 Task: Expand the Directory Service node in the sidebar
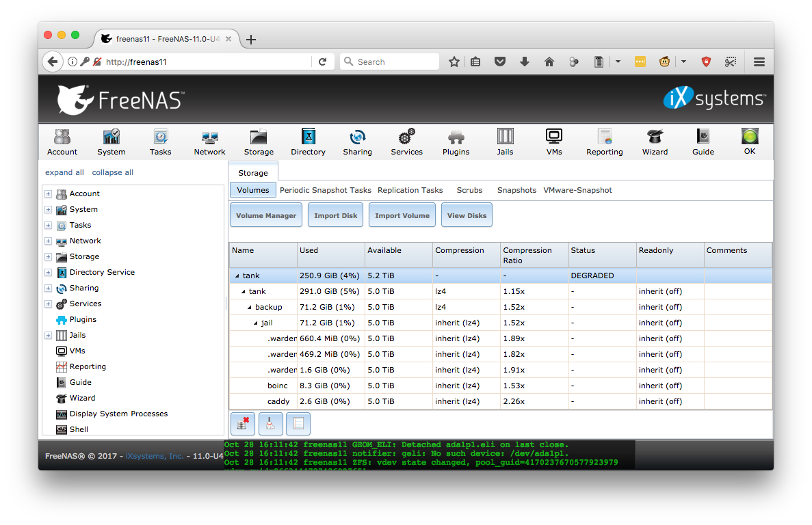click(x=48, y=273)
